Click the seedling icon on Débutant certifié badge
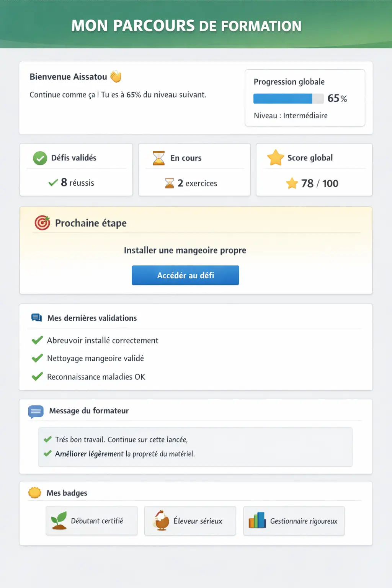 click(x=59, y=521)
